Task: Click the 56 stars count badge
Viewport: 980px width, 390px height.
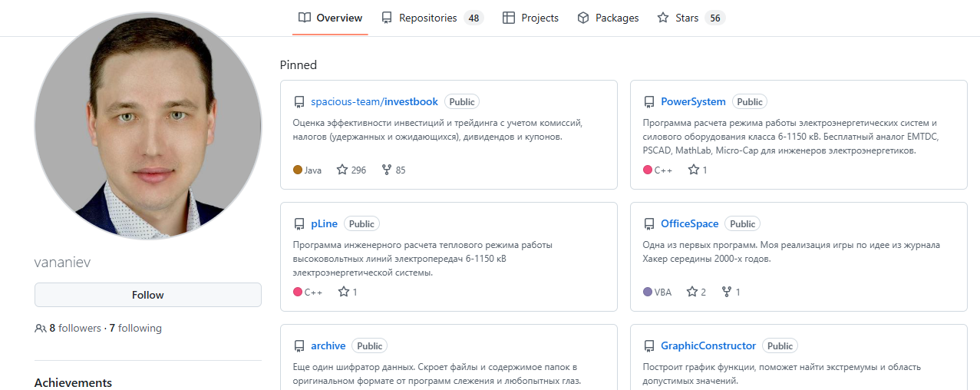Action: pos(715,18)
